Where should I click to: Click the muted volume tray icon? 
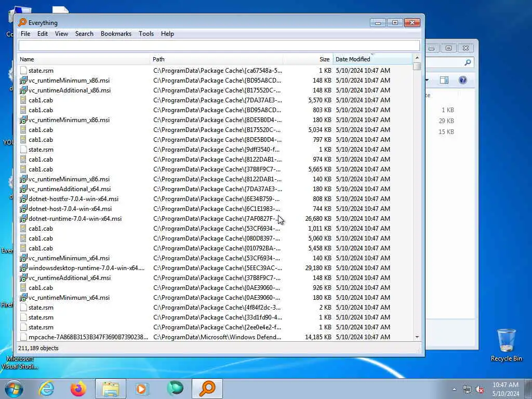pyautogui.click(x=480, y=390)
